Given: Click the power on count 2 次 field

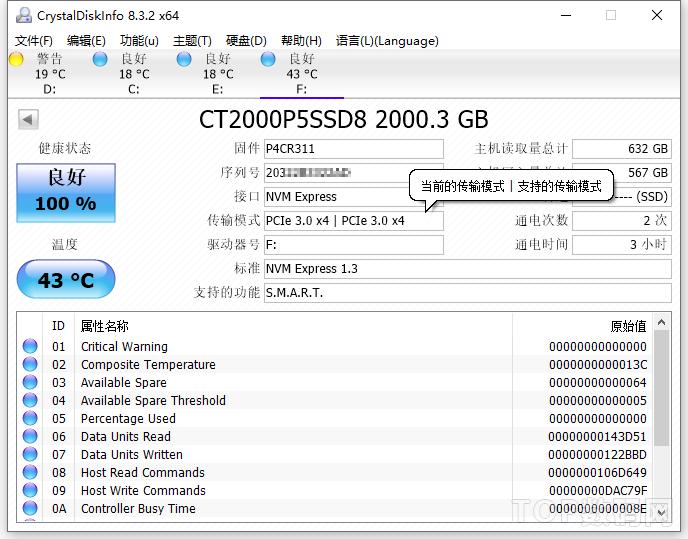Looking at the screenshot, I should click(622, 221).
